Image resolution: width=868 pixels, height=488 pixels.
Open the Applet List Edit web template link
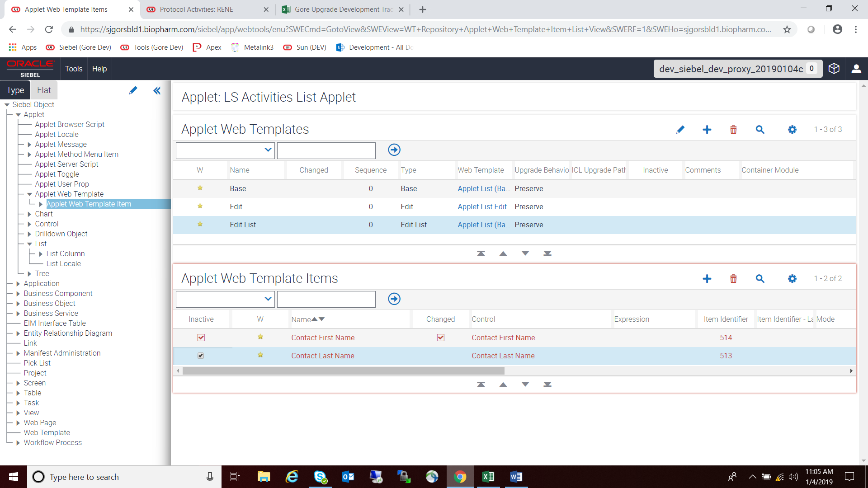(x=484, y=206)
